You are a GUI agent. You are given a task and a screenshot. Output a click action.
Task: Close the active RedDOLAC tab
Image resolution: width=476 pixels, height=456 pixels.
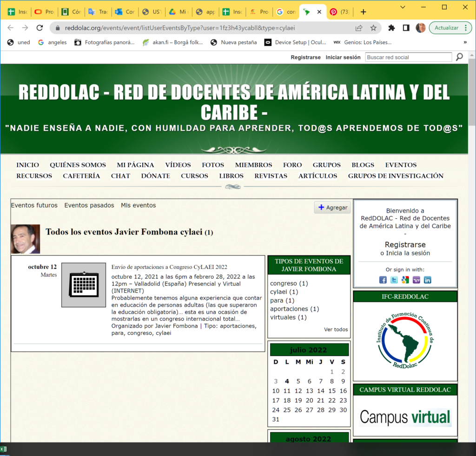pyautogui.click(x=319, y=12)
